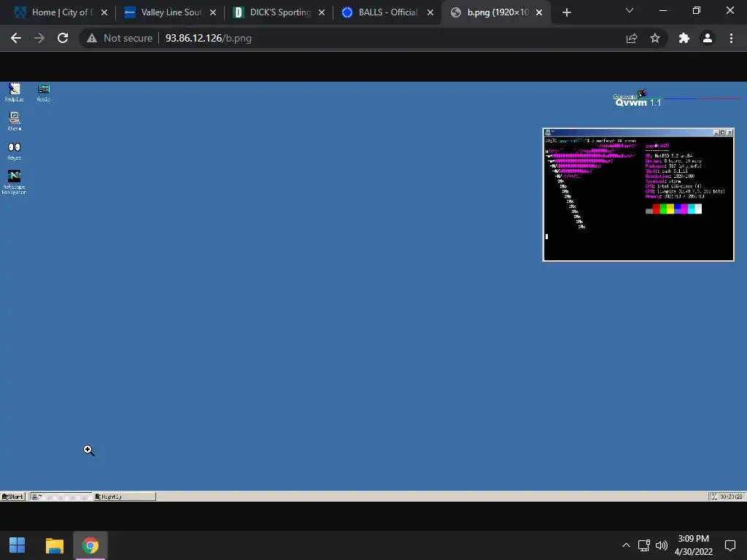Pick the green swatch in the neofetch palette

tap(663, 209)
